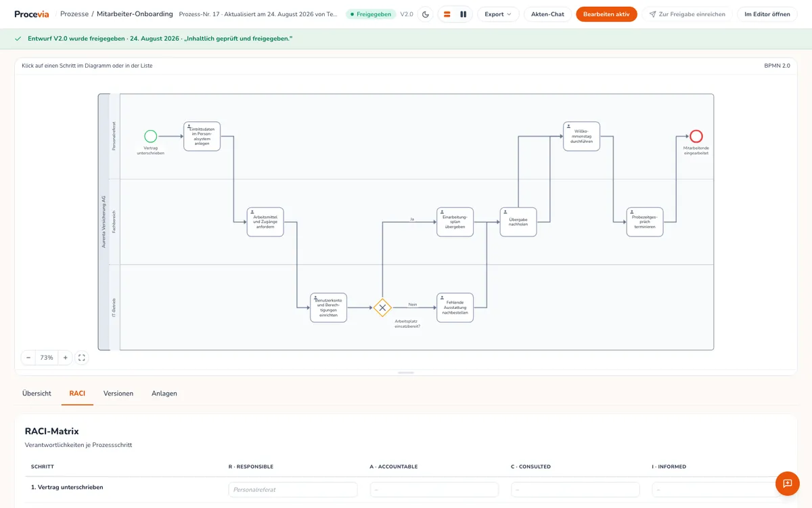Click the Fachbereich lane label
The height and width of the screenshot is (508, 812).
(x=114, y=221)
